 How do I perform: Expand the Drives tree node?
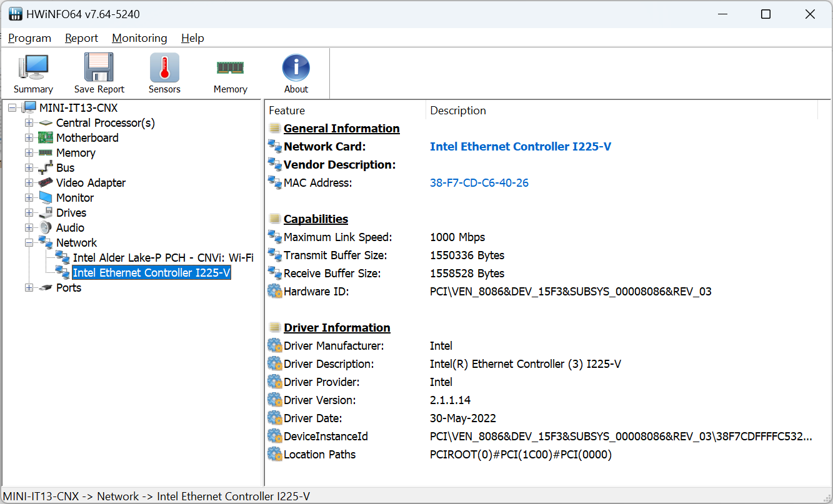coord(29,212)
